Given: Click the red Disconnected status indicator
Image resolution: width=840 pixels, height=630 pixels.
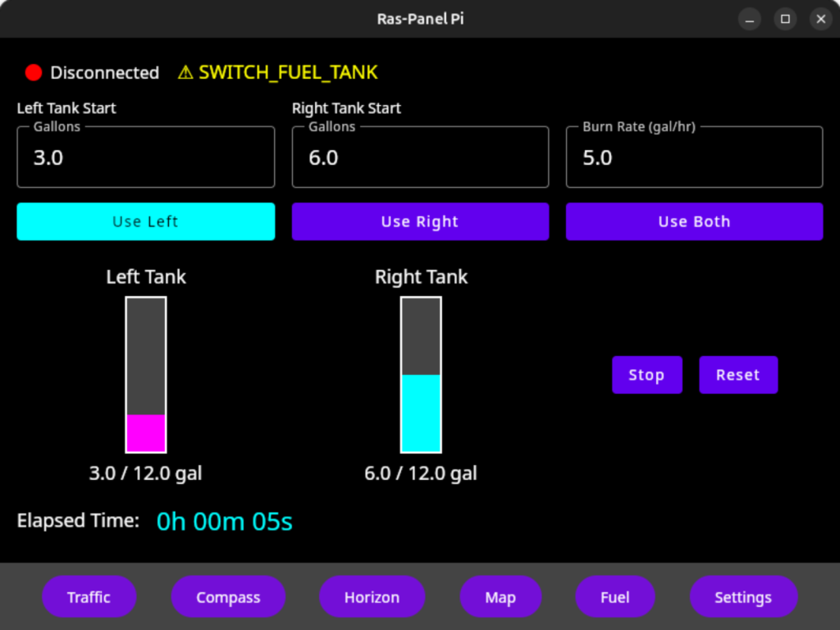Looking at the screenshot, I should tap(34, 72).
